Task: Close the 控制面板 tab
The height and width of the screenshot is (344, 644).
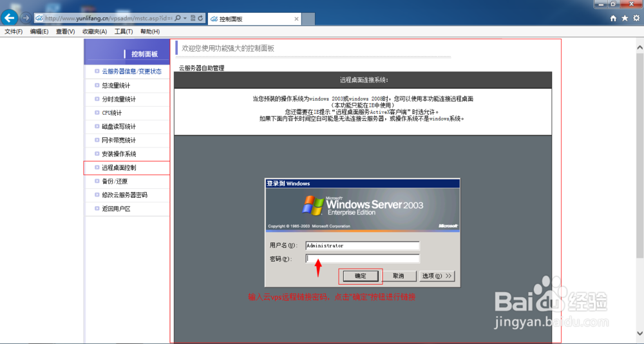Action: point(296,19)
